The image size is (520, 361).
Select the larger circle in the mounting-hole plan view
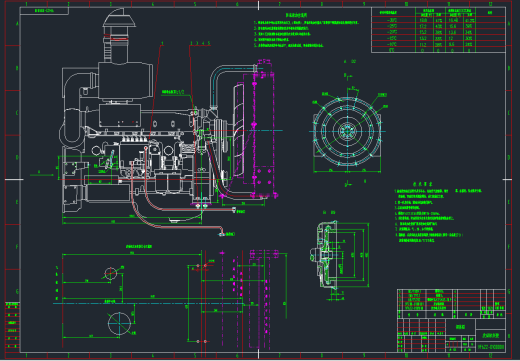click(x=119, y=323)
